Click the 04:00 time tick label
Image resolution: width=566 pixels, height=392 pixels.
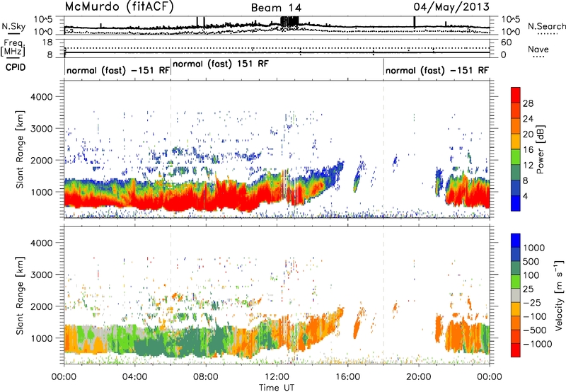[134, 377]
